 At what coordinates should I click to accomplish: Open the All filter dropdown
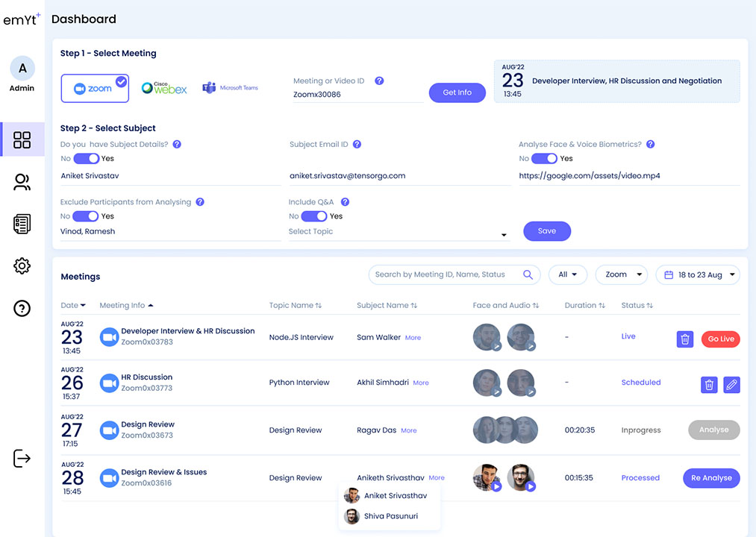[x=567, y=274]
